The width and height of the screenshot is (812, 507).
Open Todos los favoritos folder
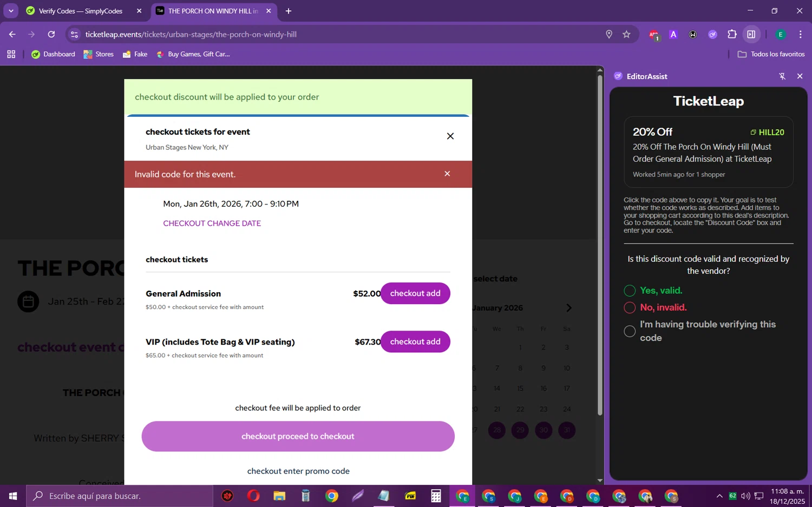771,54
